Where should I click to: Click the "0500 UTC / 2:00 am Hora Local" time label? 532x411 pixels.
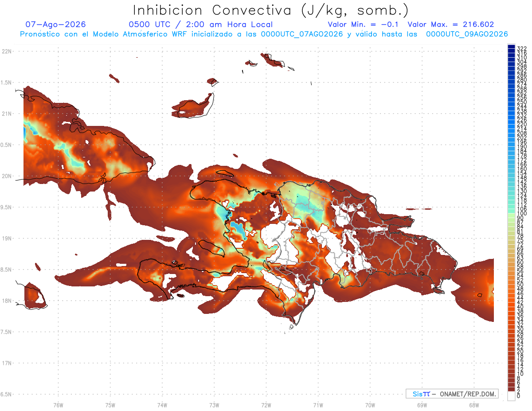click(200, 24)
